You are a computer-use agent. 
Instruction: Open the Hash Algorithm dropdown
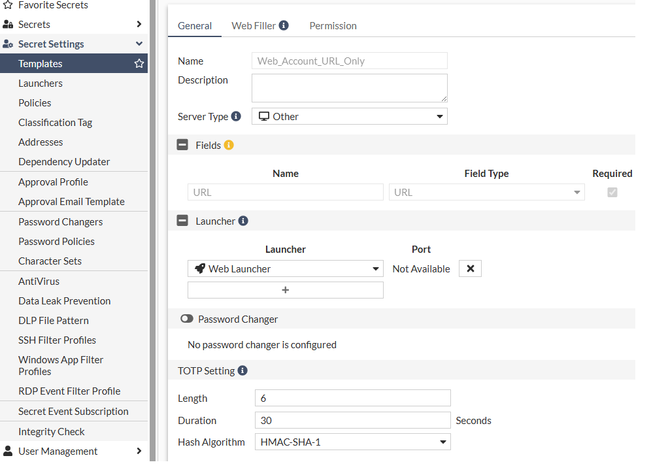[x=352, y=442]
